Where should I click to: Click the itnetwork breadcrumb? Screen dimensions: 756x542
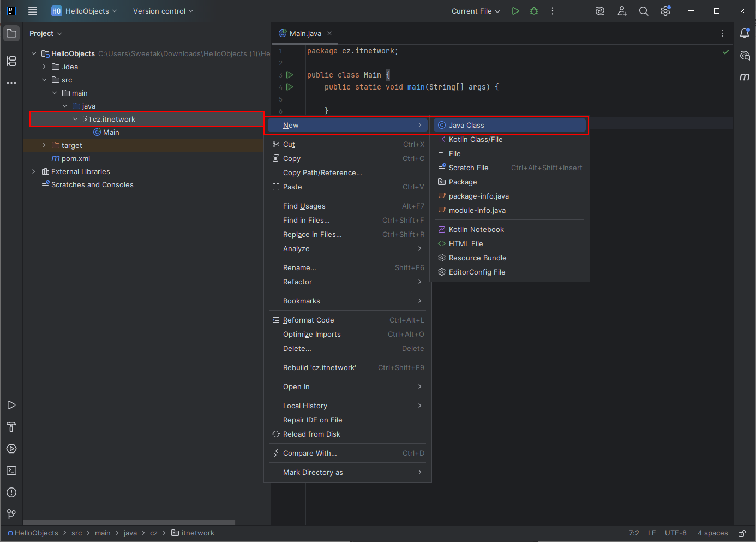pyautogui.click(x=193, y=533)
